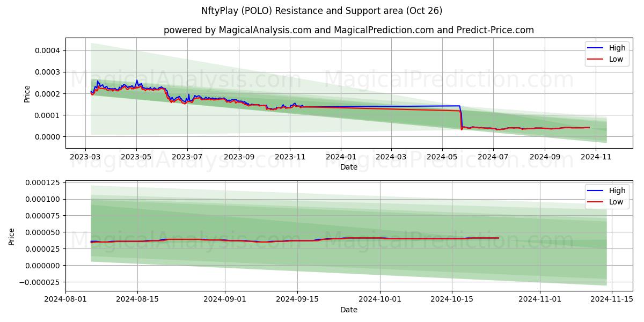Click the bottom chart y-axis value '0.000000'

[x=44, y=266]
